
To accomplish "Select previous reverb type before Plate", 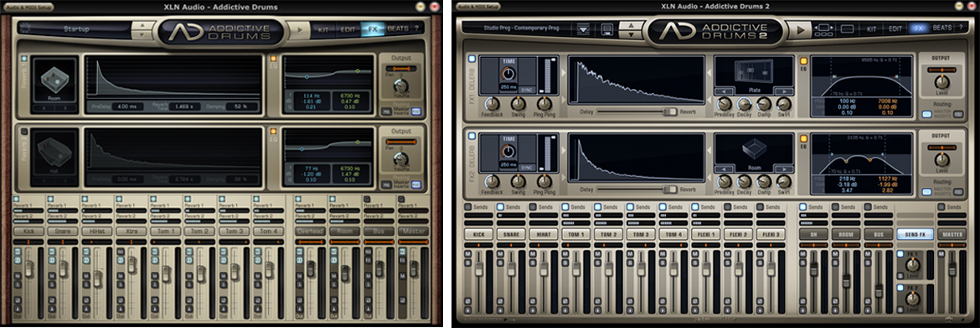I will [x=724, y=91].
